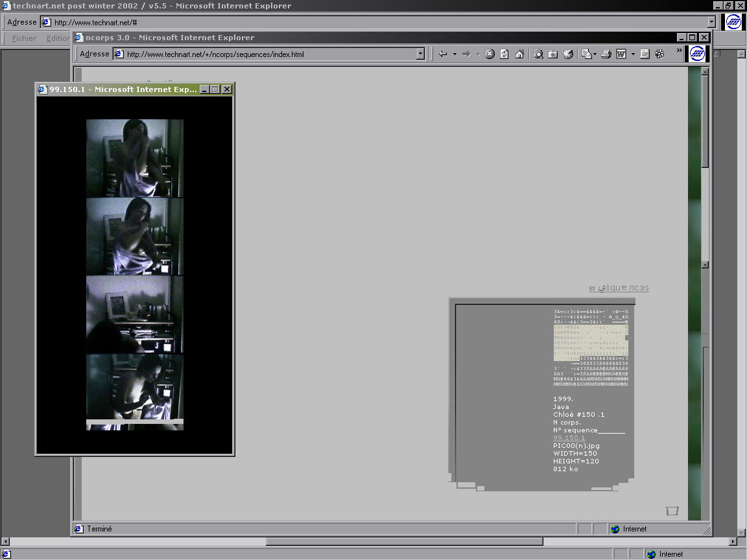Click the "N corps." text
Image resolution: width=747 pixels, height=560 pixels.
(567, 423)
